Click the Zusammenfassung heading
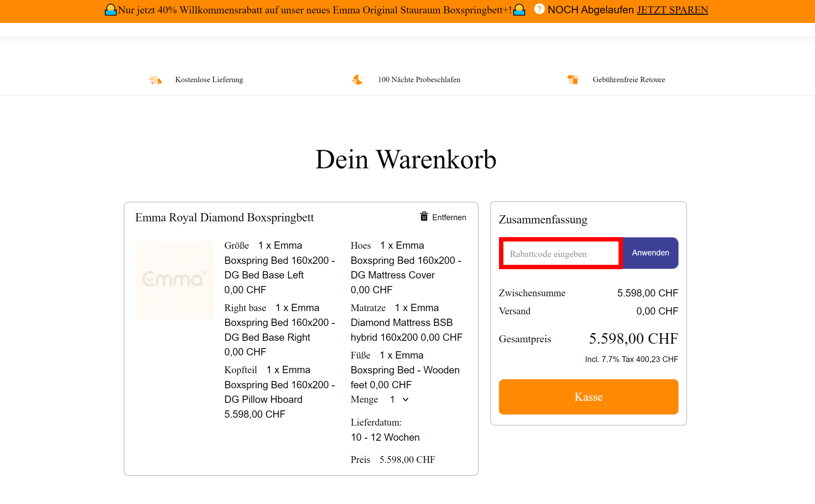815x504 pixels. tap(543, 220)
